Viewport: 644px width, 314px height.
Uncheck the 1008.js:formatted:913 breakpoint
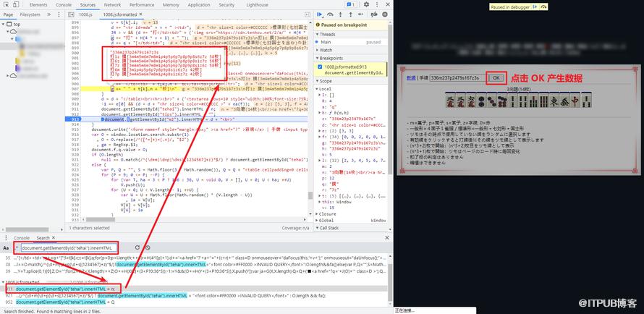(x=320, y=67)
